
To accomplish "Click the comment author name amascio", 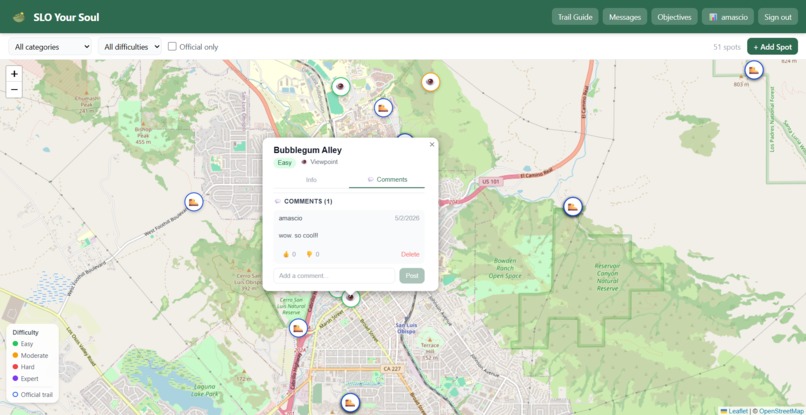I will click(x=290, y=218).
